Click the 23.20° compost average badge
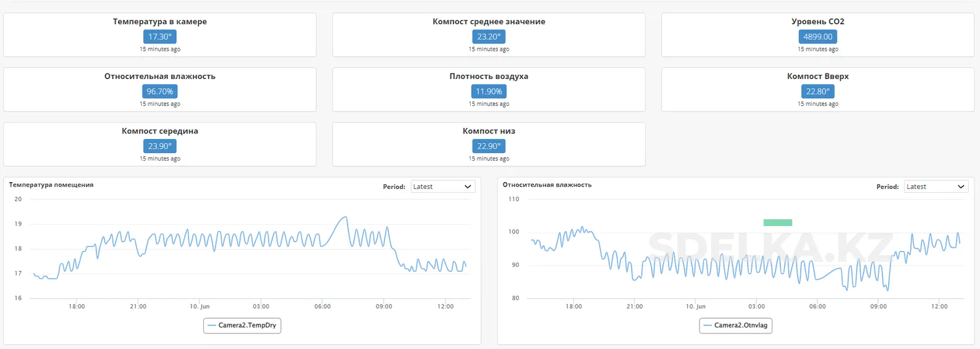This screenshot has width=980, height=349. pos(489,36)
